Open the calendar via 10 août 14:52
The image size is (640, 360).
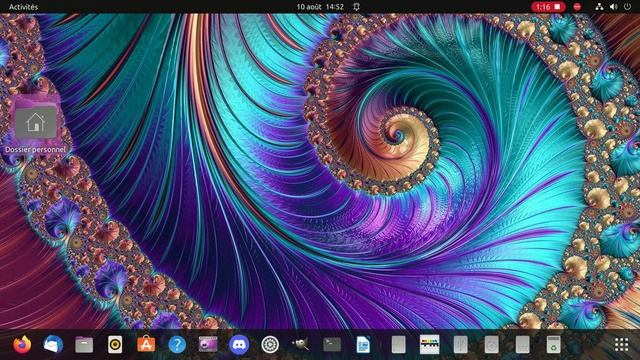click(320, 7)
